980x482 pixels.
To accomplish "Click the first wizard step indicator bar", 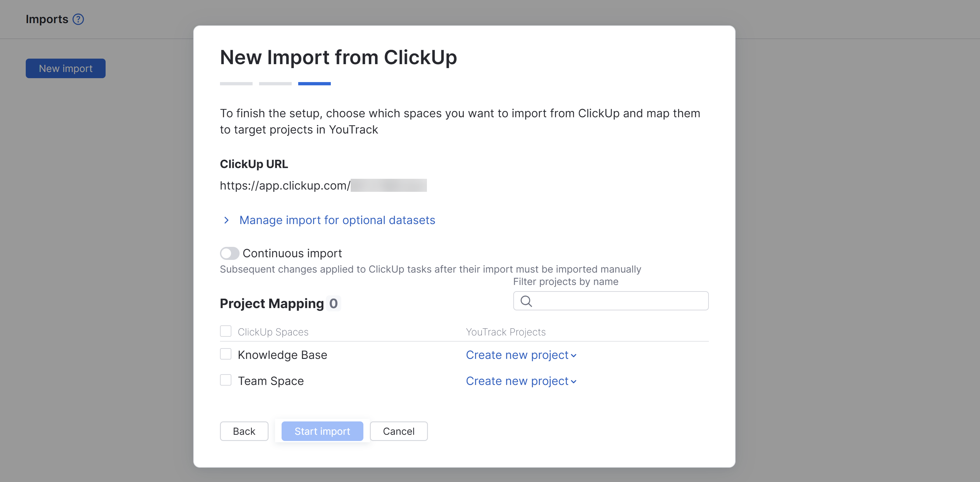I will [236, 84].
